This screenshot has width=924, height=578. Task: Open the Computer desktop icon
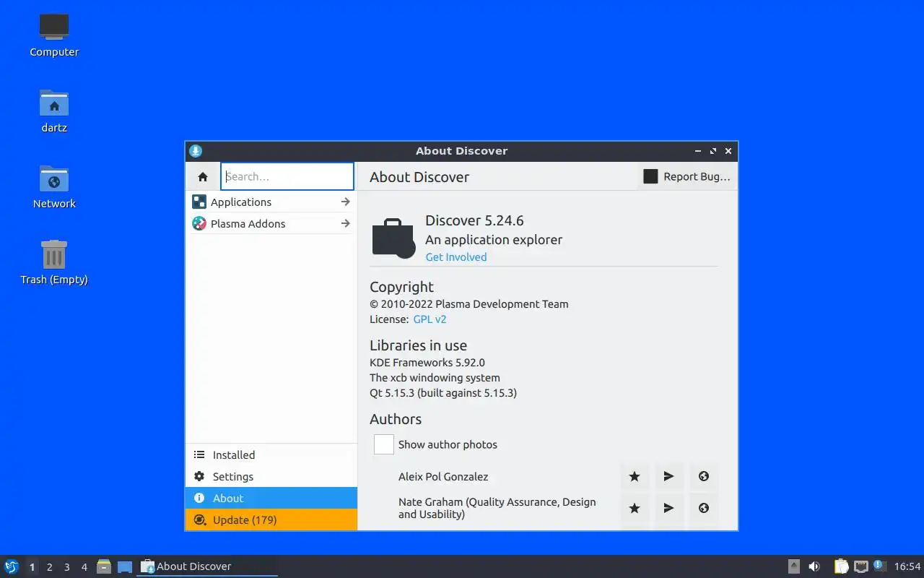(54, 27)
